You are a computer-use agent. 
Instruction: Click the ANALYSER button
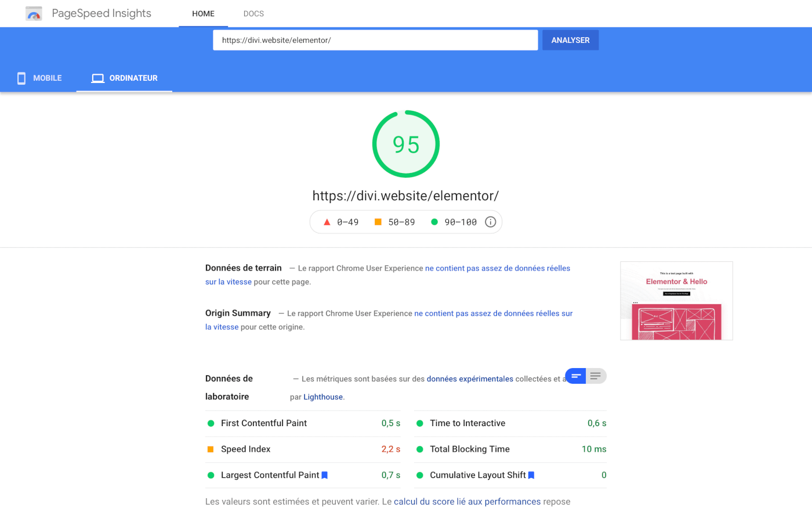coord(571,40)
